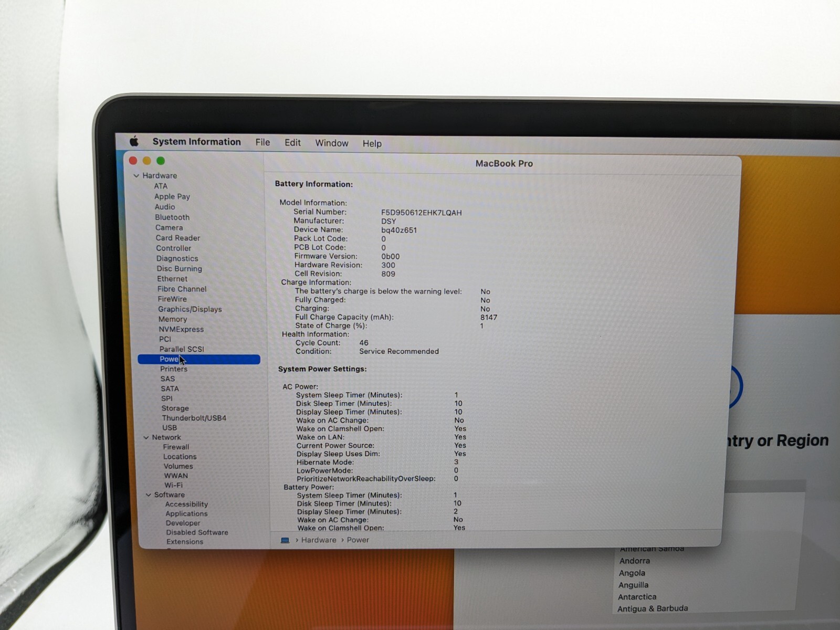Click the Service Recommended condition value
The image size is (840, 630).
[399, 351]
